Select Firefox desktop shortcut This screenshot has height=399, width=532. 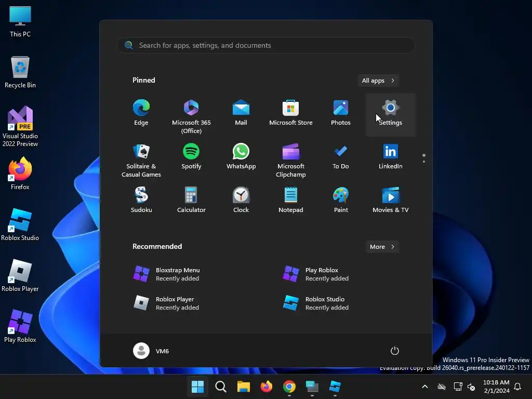pyautogui.click(x=20, y=174)
